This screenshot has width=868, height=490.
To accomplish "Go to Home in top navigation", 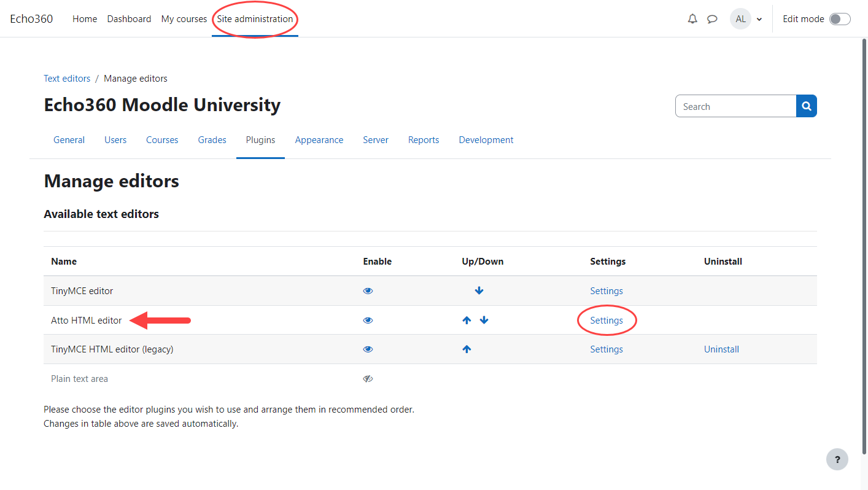I will click(85, 19).
